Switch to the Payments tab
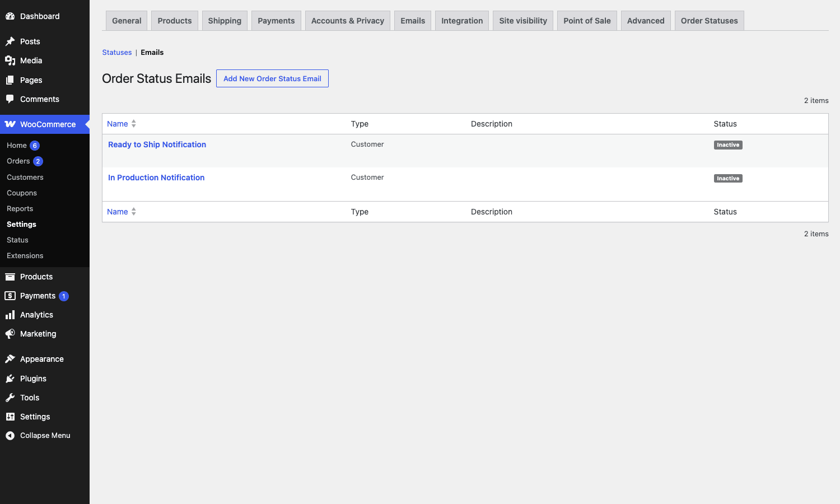This screenshot has height=504, width=840. [x=276, y=21]
